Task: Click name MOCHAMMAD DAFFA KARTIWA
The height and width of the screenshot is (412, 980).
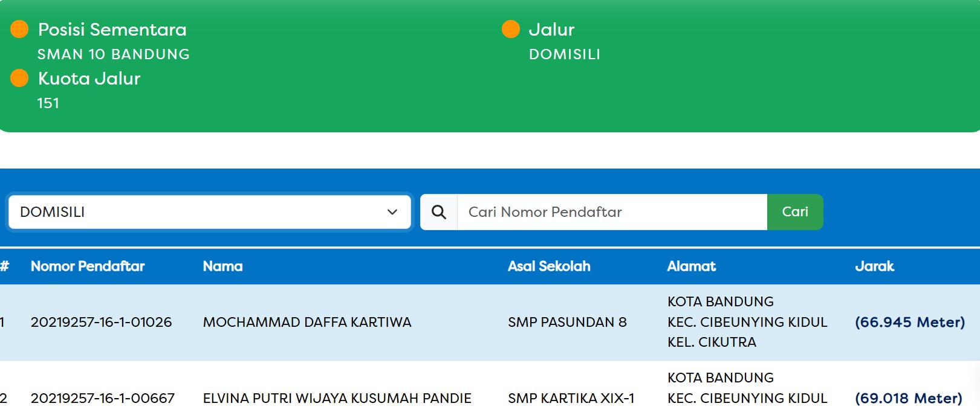Action: tap(307, 323)
